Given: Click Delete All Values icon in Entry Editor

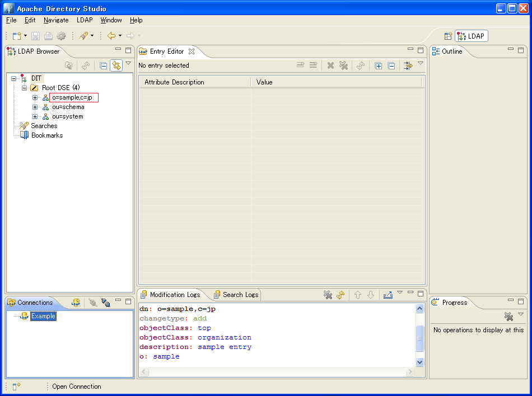Looking at the screenshot, I should pyautogui.click(x=343, y=65).
